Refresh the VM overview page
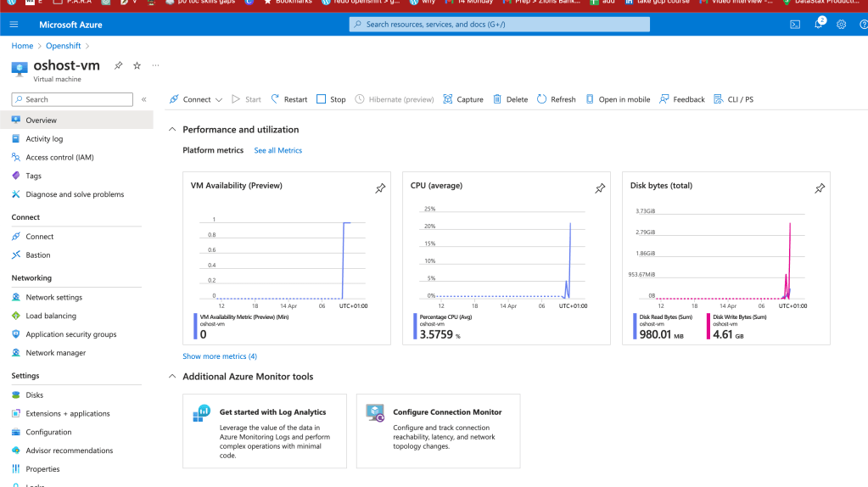868x487 pixels. [557, 99]
